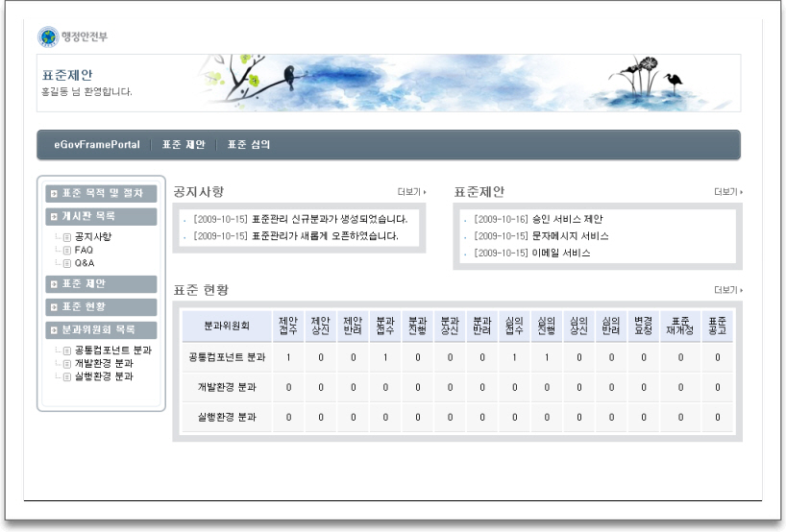The width and height of the screenshot is (786, 532).
Task: Open the 승인 서비스 제안 proposal link
Action: point(567,219)
